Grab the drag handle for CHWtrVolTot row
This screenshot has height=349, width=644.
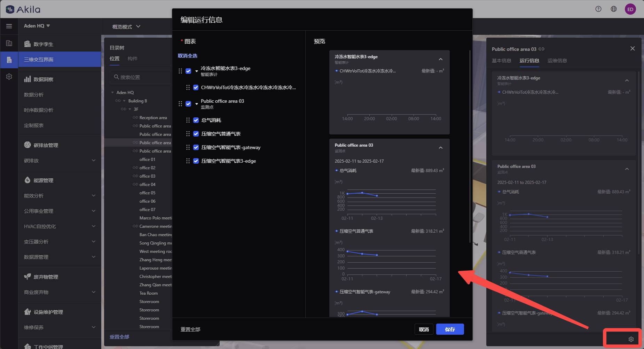pyautogui.click(x=188, y=87)
